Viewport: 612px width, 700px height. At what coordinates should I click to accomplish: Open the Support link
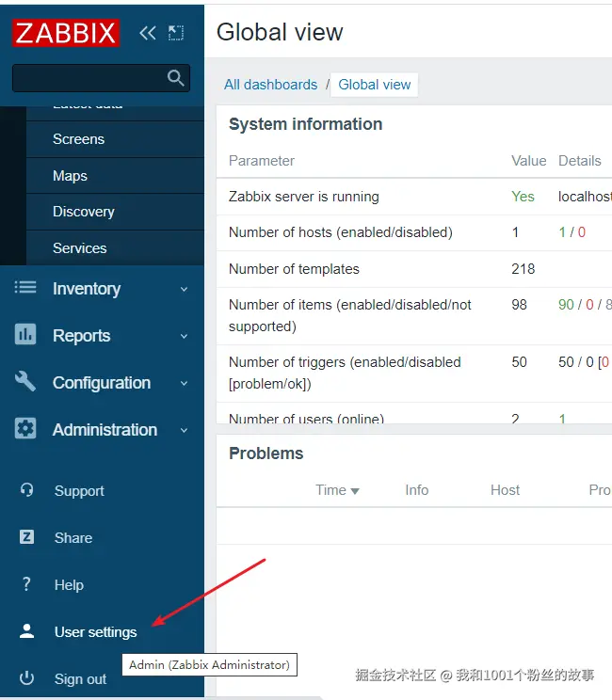(79, 490)
